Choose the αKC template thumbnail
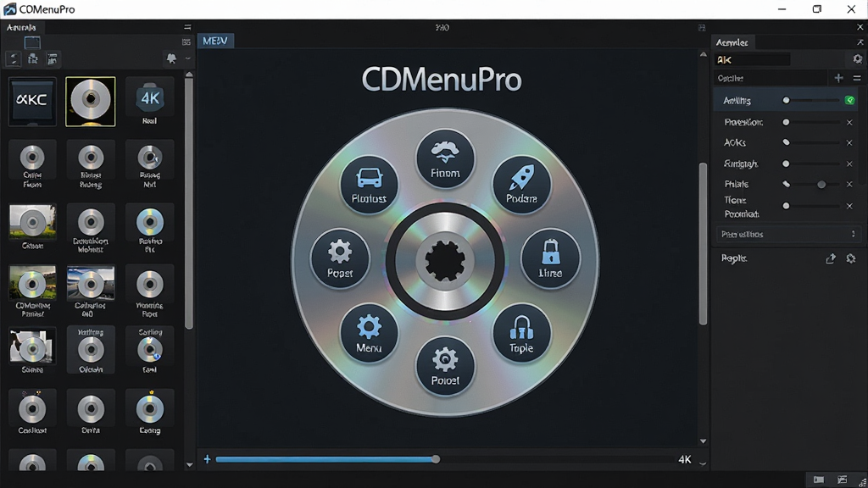 tap(32, 102)
